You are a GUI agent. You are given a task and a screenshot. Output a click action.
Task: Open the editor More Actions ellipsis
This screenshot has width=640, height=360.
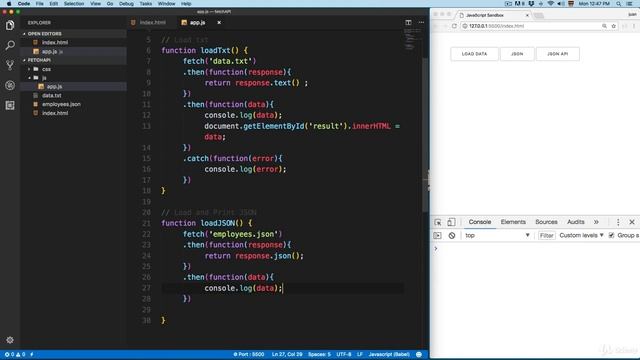(421, 22)
